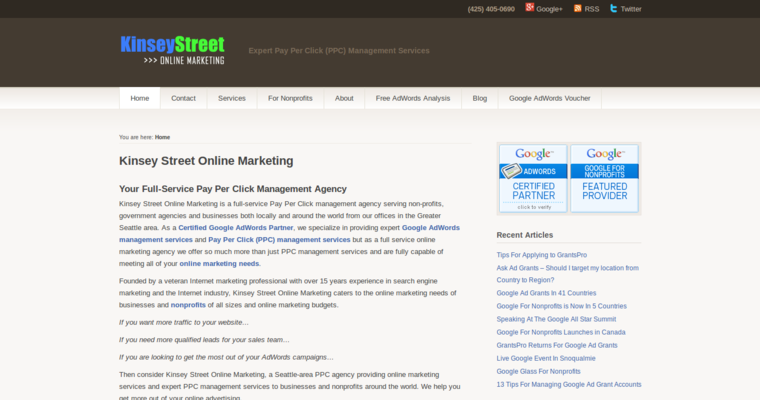Viewport: 760px width, 400px height.
Task: Click the RSS feed icon
Action: click(x=577, y=8)
